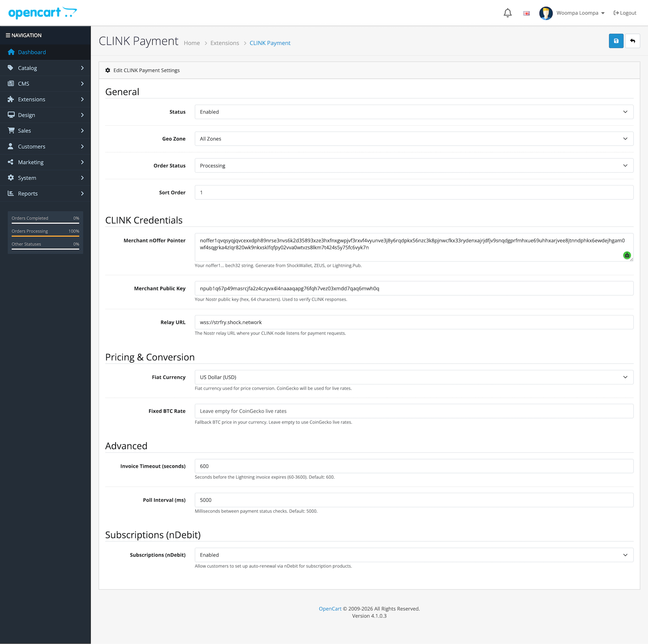Viewport: 648px width, 644px height.
Task: Expand the CMS menu chevron
Action: 82,84
